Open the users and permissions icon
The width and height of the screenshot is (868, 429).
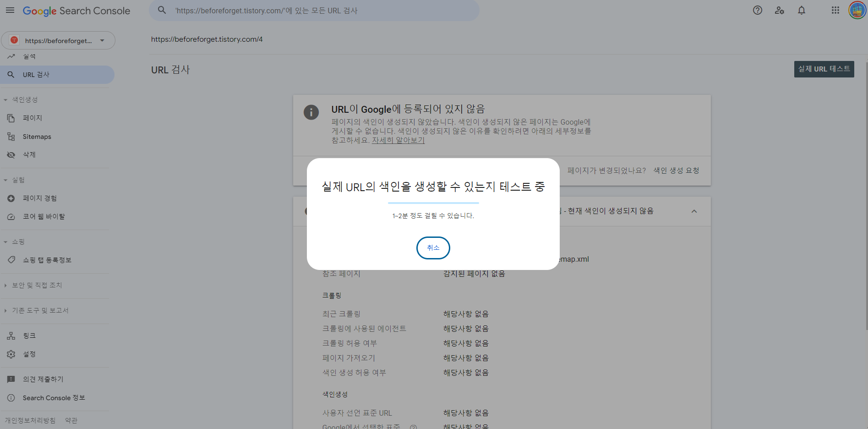pos(780,10)
